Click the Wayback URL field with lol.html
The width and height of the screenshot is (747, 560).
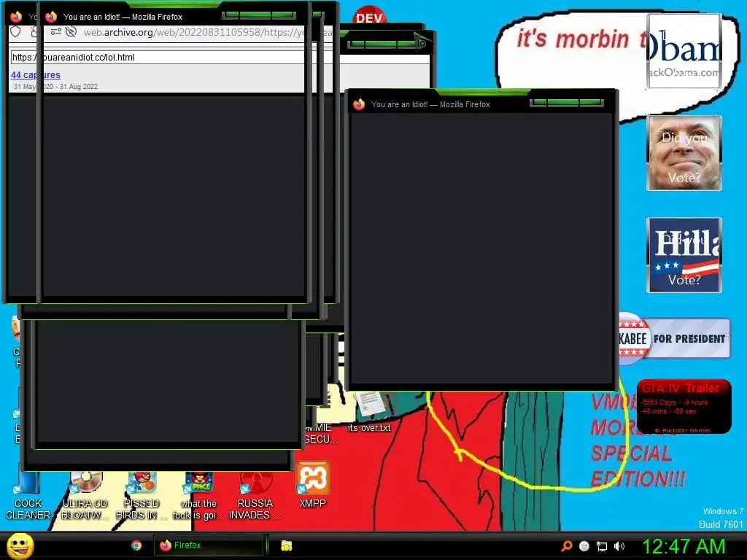click(x=158, y=57)
